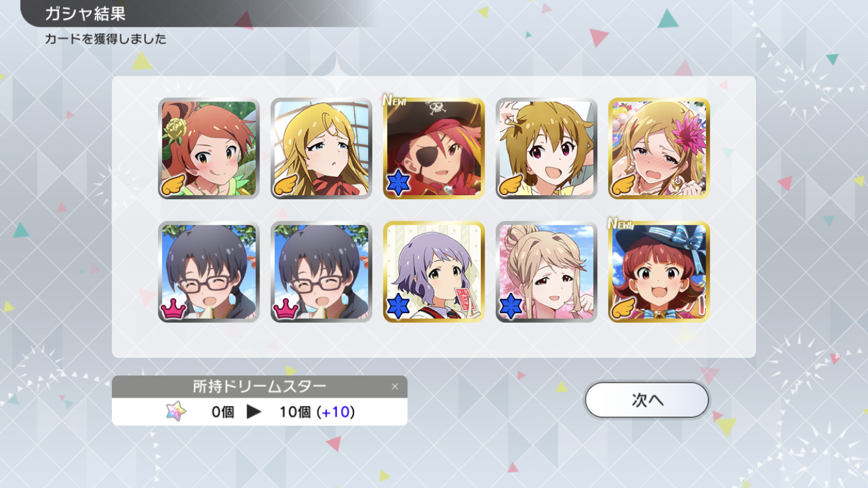Tap the 次へ button

coord(647,400)
